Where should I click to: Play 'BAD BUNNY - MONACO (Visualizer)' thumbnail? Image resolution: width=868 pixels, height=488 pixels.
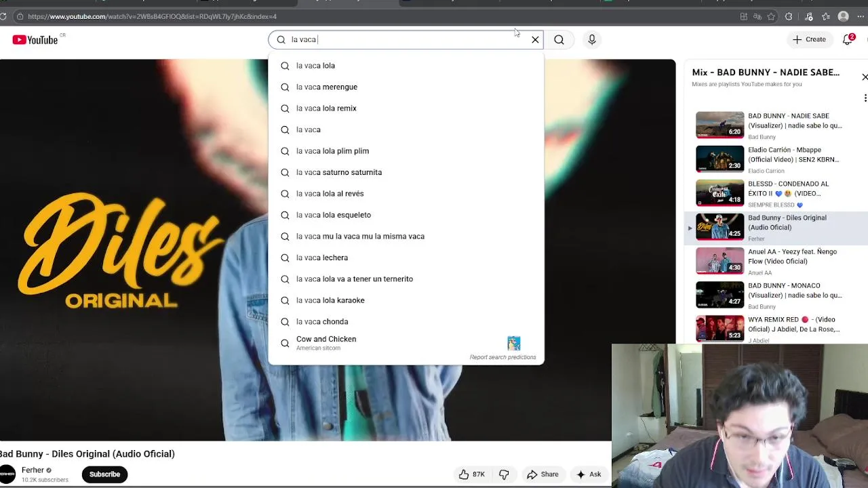[x=719, y=295]
